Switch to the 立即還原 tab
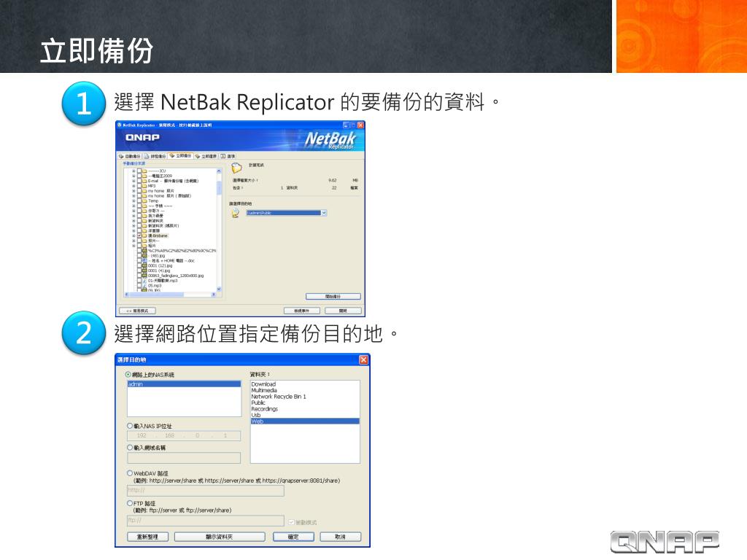Viewport: 747px width, 560px height. pos(206,156)
